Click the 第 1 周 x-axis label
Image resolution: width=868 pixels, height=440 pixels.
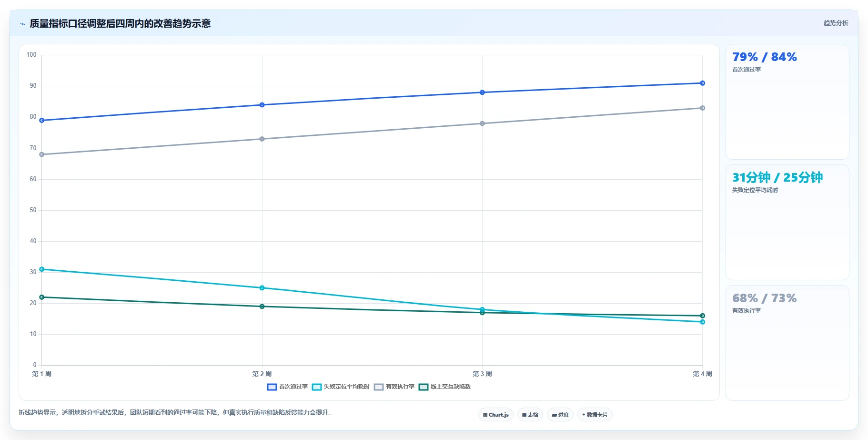[42, 374]
